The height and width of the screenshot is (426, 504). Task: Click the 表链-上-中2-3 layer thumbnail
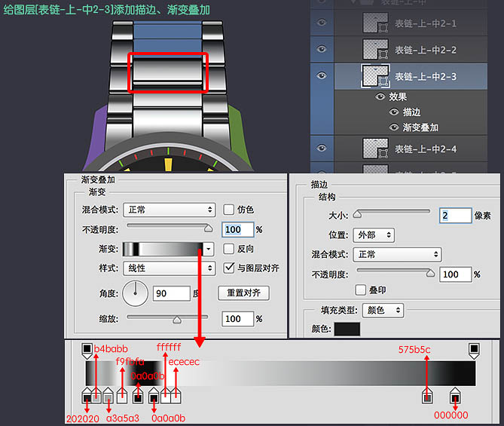(x=375, y=76)
